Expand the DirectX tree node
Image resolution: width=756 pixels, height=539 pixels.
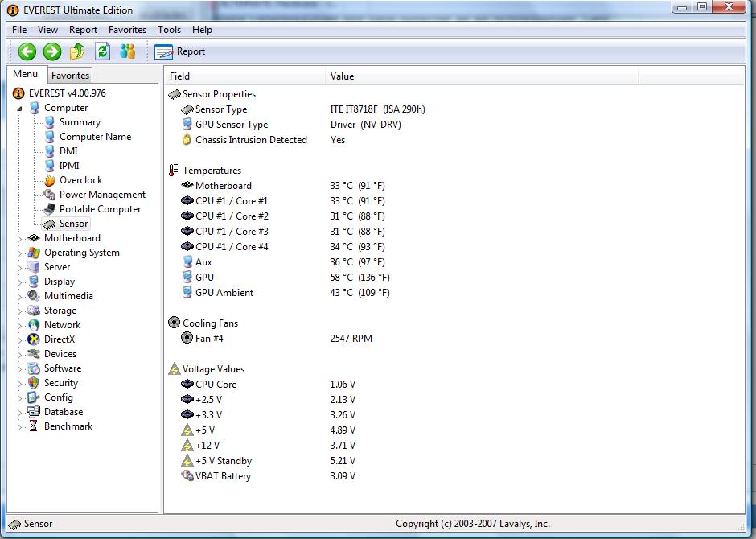20,339
